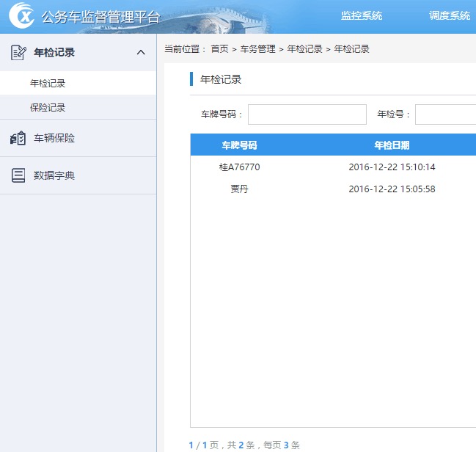Image resolution: width=476 pixels, height=452 pixels.
Task: Open the 车辆保险 sidebar menu
Action: [54, 138]
